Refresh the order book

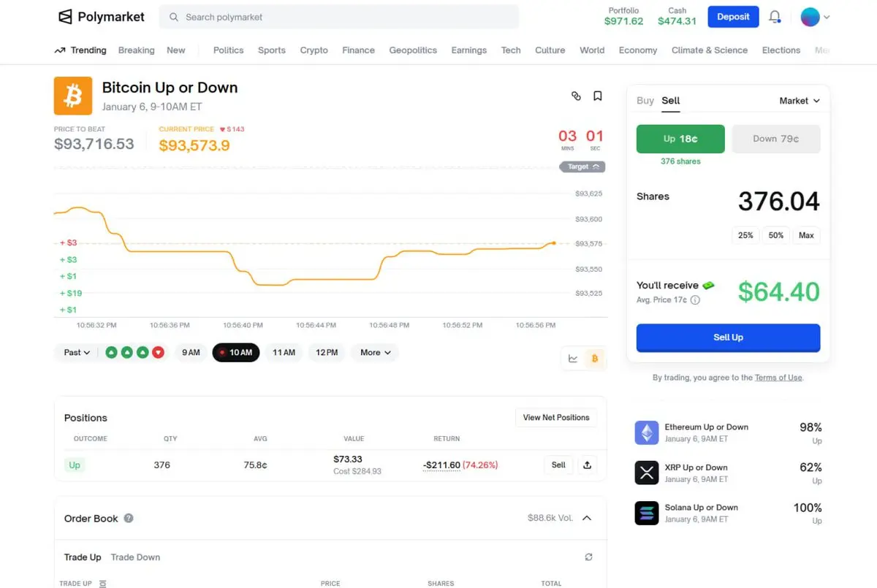point(588,557)
